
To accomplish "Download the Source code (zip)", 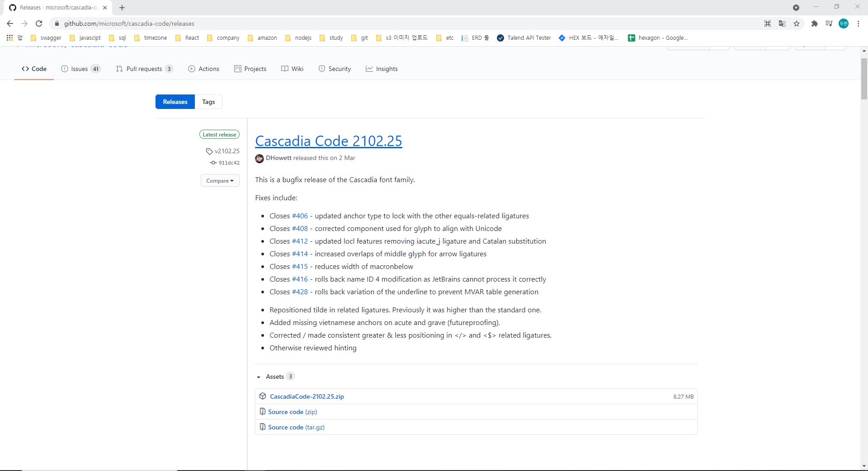I will tap(293, 412).
